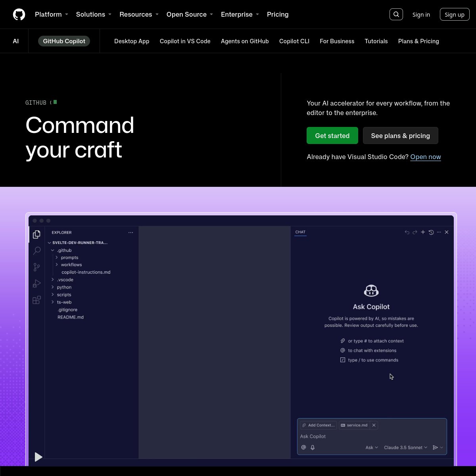Go to Agents on GitHub tab

(x=245, y=41)
